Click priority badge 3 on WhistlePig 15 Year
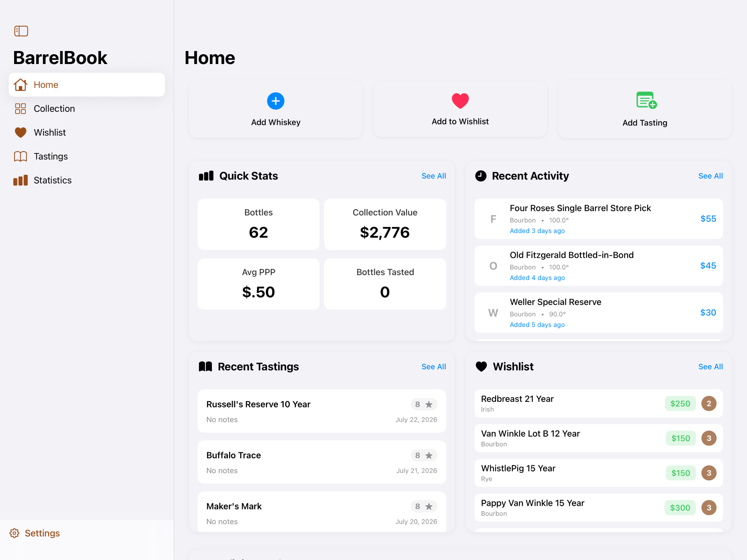Screen dimensions: 747x560 click(x=709, y=473)
